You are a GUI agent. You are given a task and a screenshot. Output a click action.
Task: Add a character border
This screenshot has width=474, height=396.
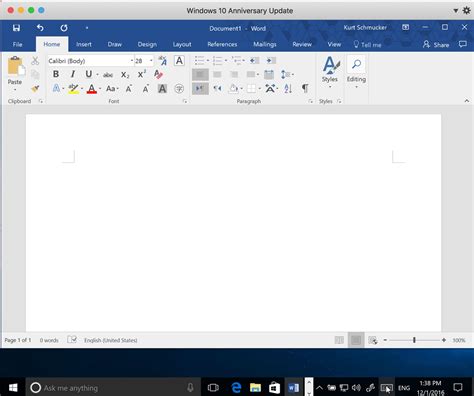coord(179,61)
